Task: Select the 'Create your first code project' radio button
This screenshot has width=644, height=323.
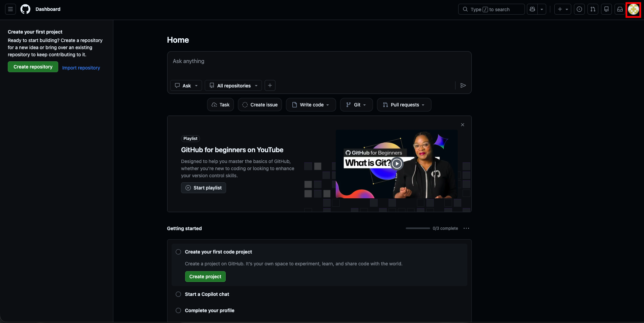Action: pyautogui.click(x=178, y=252)
